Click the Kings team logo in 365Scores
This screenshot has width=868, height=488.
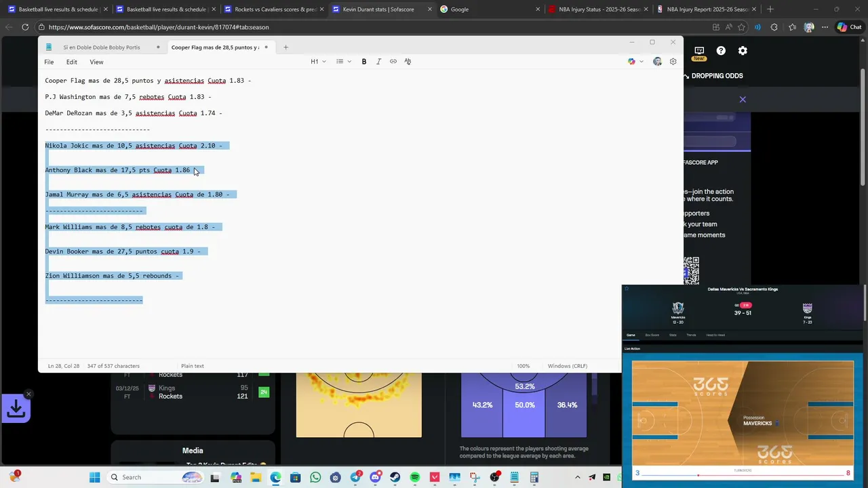click(807, 308)
